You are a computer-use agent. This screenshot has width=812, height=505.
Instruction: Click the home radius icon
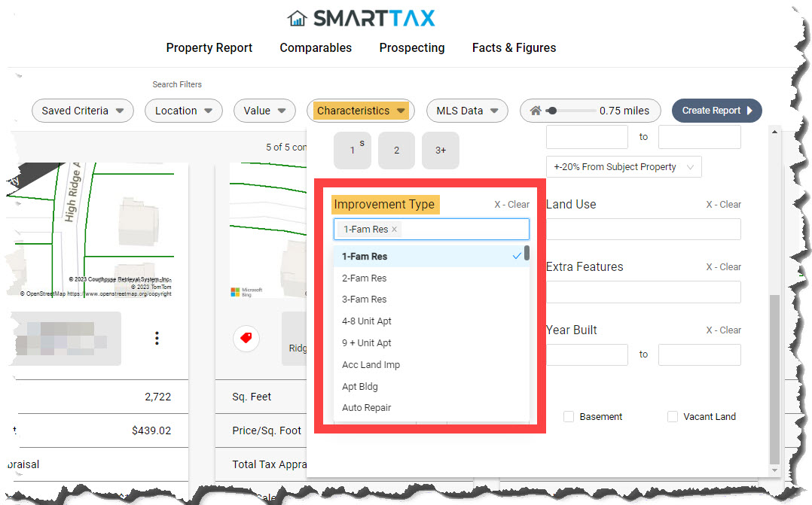tap(536, 110)
